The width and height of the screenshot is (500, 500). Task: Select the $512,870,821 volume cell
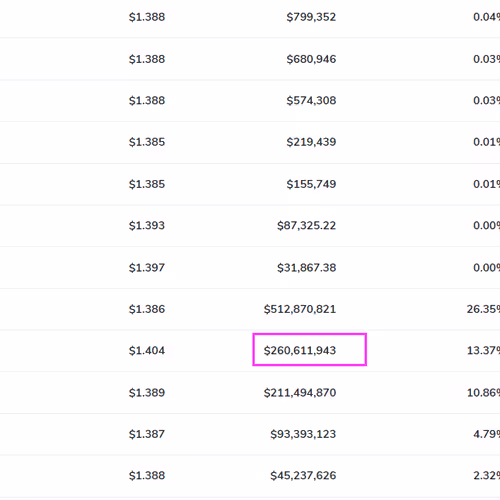pos(300,309)
